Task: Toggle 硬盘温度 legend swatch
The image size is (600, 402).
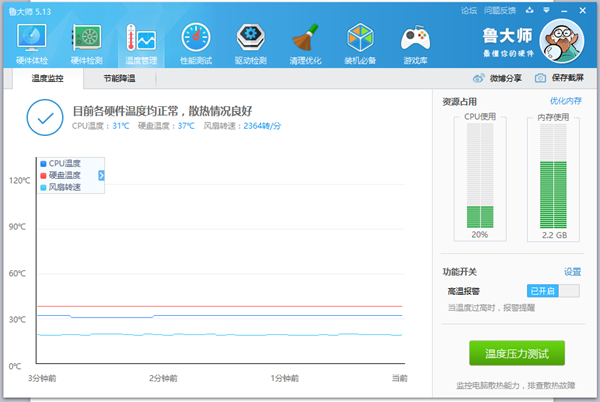Action: 43,176
